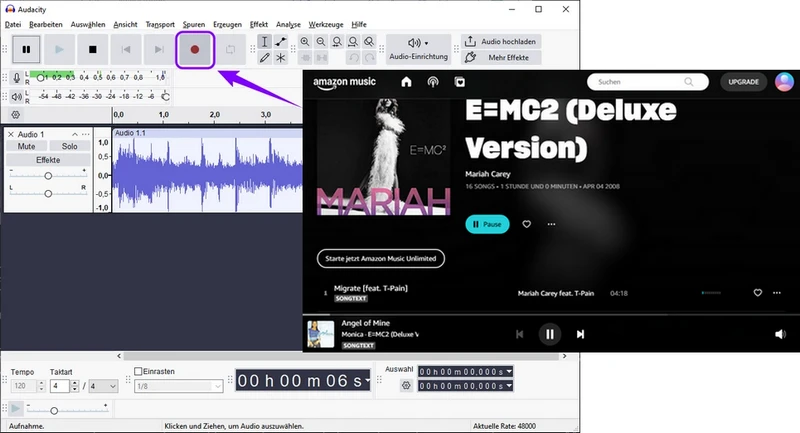
Task: Open first selection time format dropdown
Action: tap(509, 371)
